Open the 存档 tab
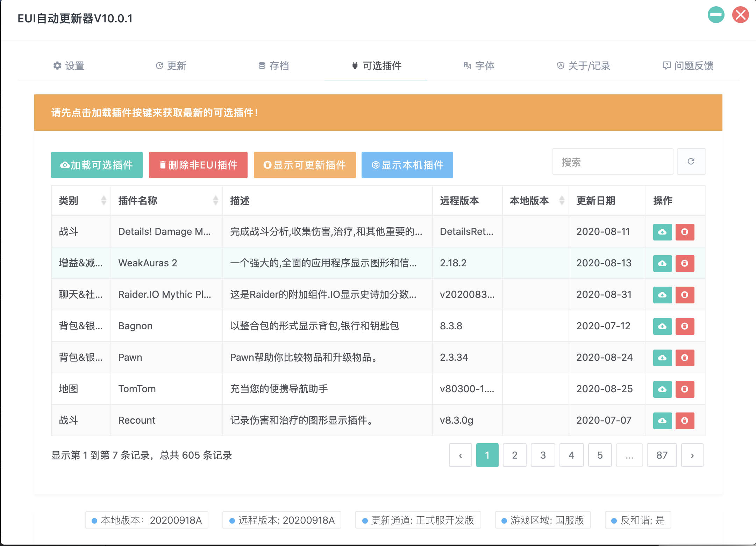Screen dimensions: 756x546 click(x=273, y=66)
